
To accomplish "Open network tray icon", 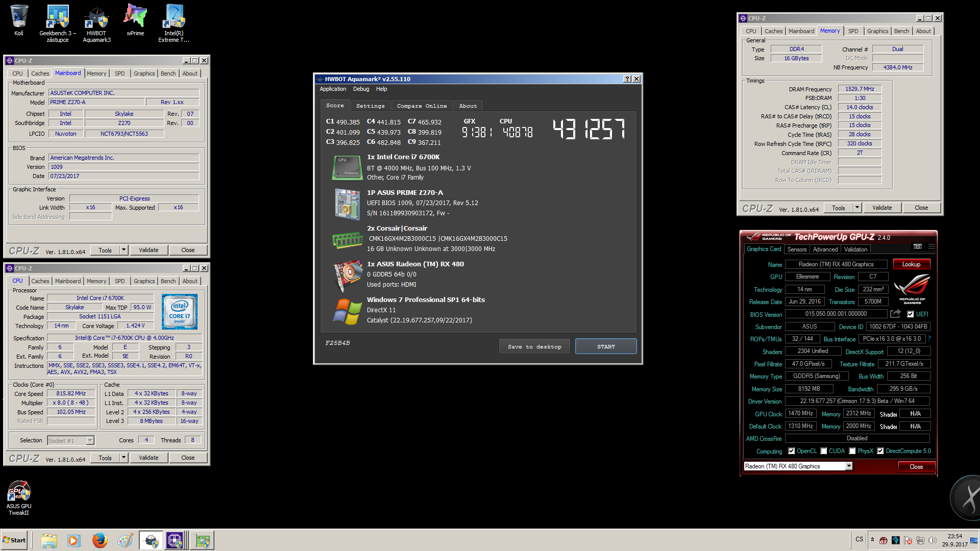I will point(920,540).
